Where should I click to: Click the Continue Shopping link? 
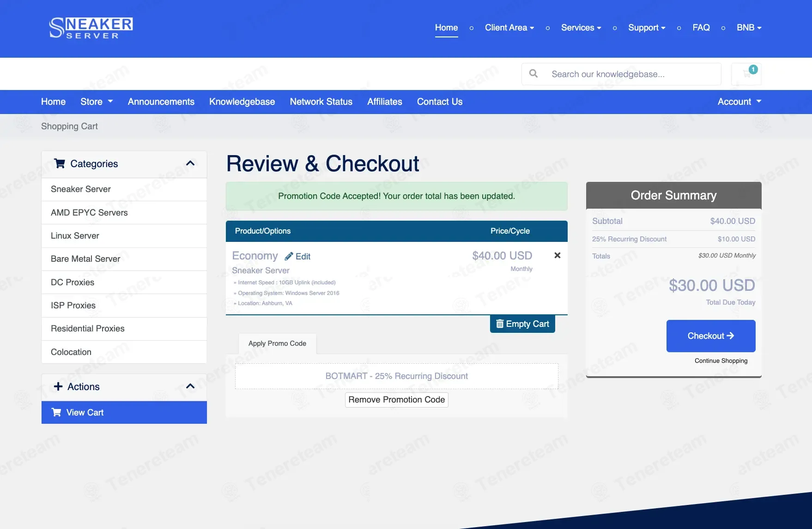pos(721,361)
